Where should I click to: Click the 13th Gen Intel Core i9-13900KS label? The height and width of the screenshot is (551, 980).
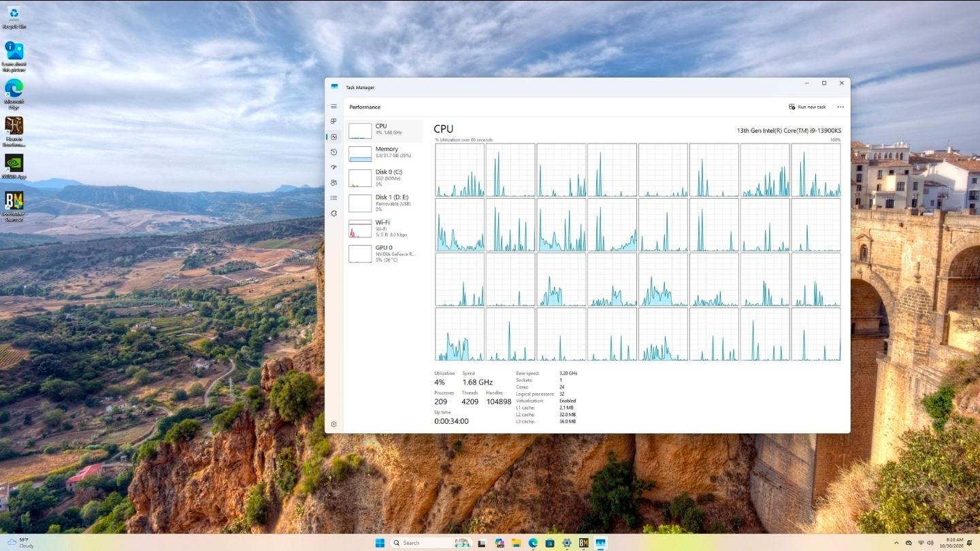(x=789, y=131)
